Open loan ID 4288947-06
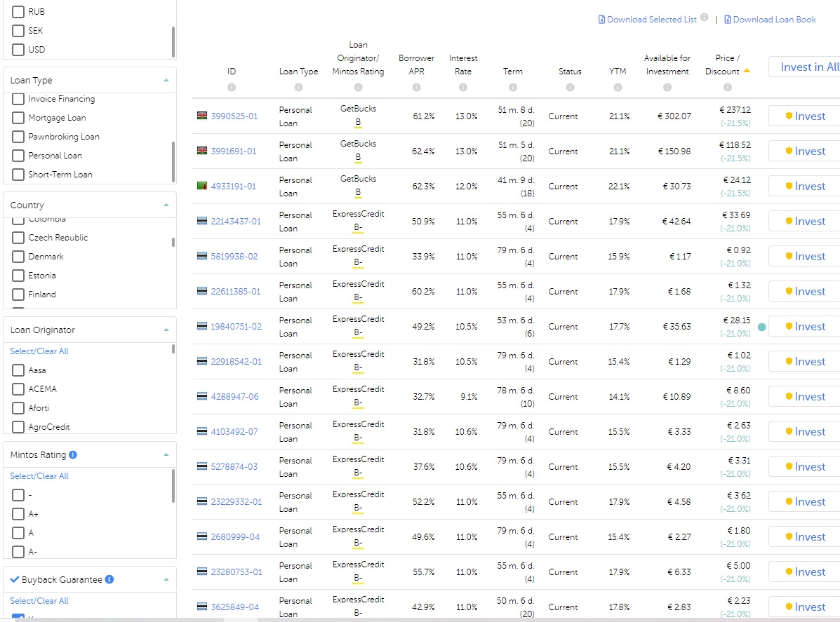 coord(234,397)
